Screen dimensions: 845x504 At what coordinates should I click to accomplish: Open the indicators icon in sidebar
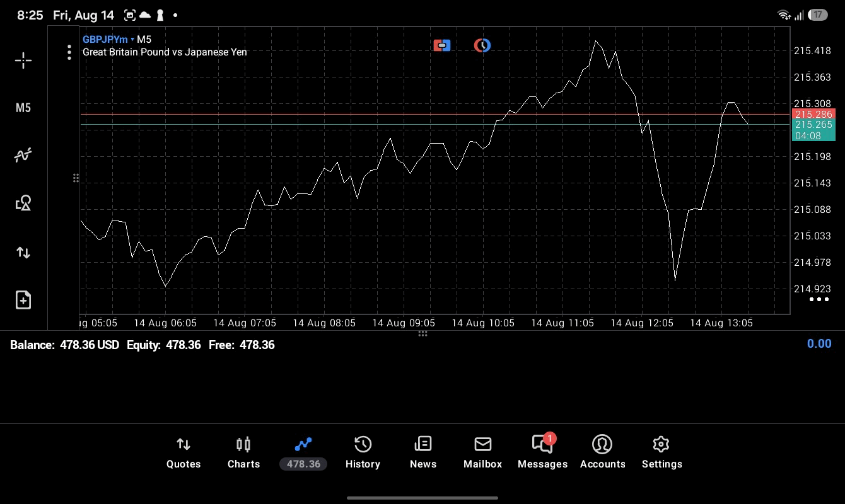click(x=23, y=155)
